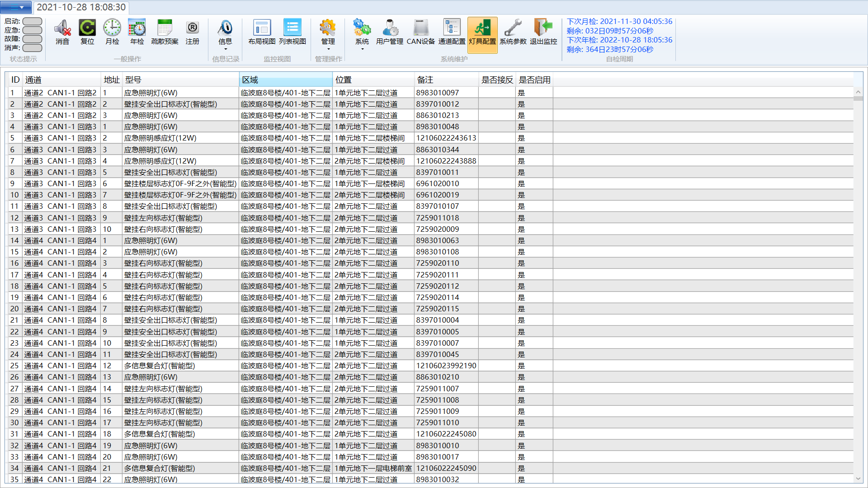Select row 5 应急照明感应灯(12W)
The image size is (868, 488).
(x=160, y=138)
